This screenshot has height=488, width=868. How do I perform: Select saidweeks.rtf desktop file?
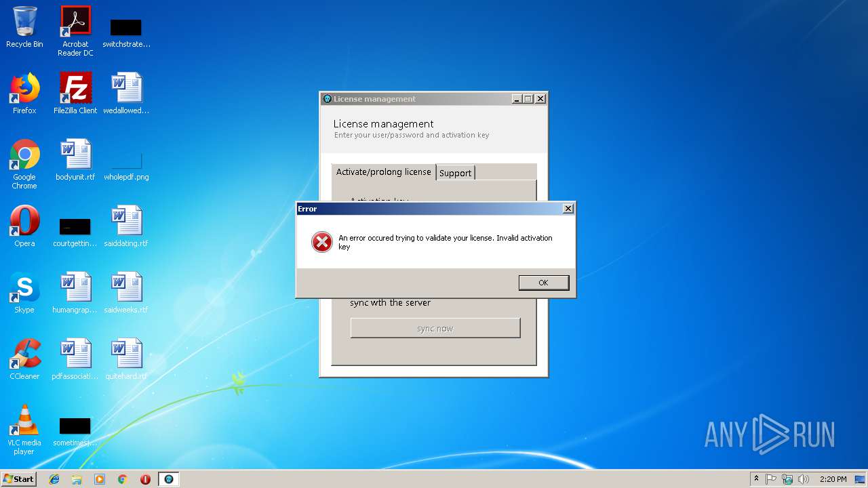126,293
